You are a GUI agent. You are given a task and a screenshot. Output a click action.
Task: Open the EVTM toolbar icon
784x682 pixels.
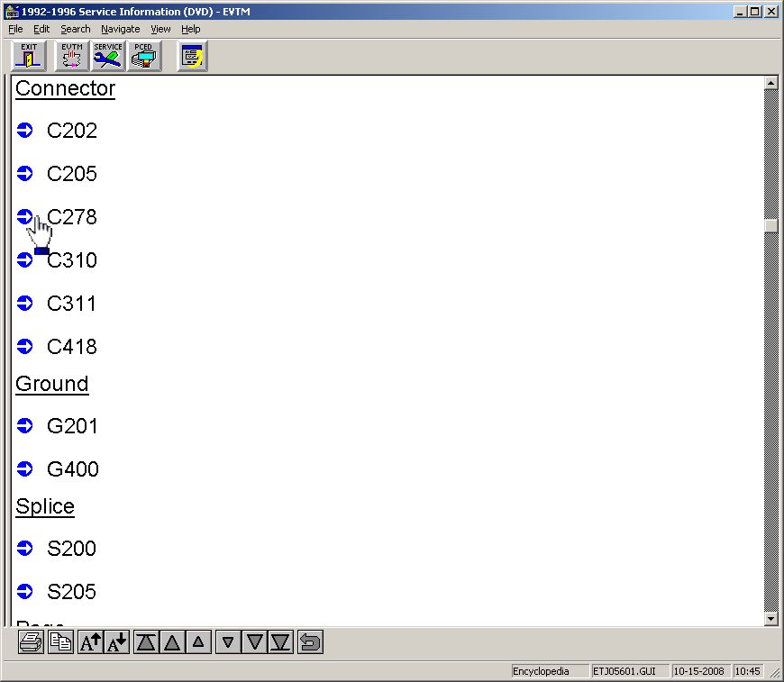(x=71, y=56)
